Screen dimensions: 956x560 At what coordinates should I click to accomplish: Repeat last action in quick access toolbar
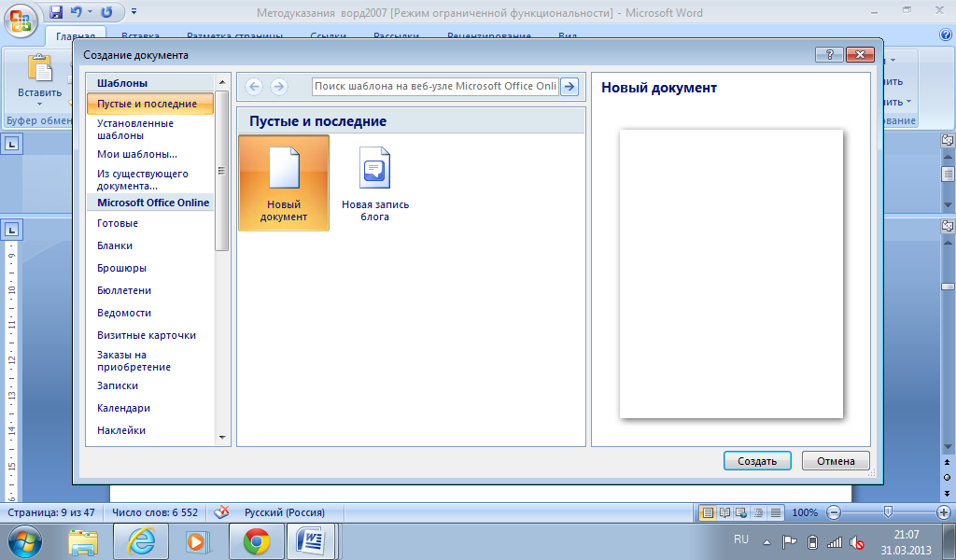106,11
